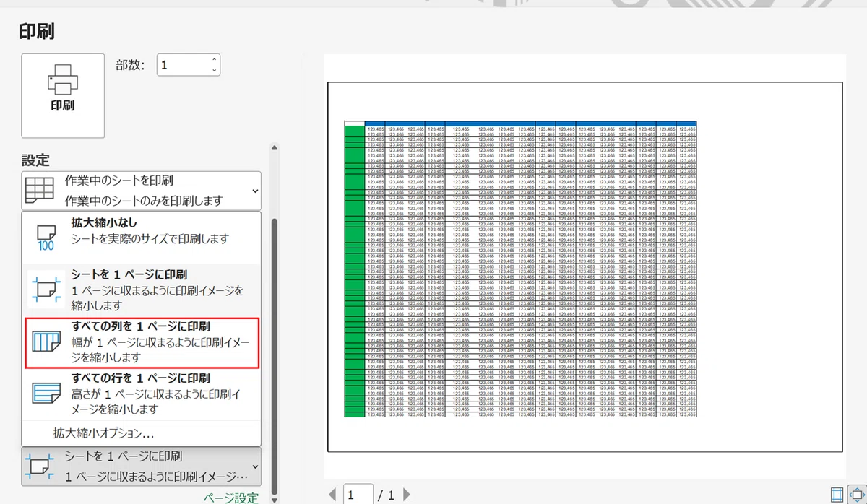Select 拡大縮小なし scaling option
The image size is (867, 504).
tap(142, 236)
